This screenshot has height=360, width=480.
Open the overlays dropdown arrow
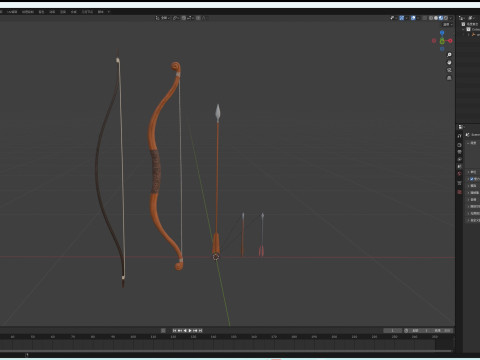418,18
